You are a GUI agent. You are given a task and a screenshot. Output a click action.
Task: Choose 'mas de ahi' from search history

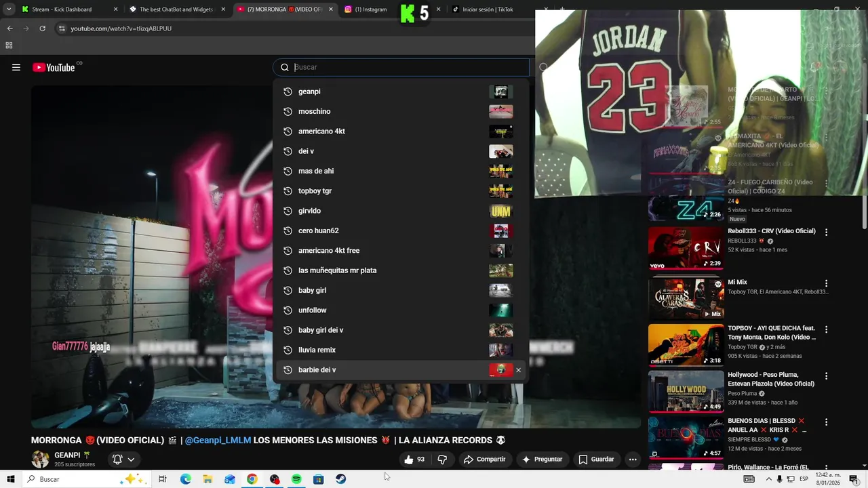point(401,171)
